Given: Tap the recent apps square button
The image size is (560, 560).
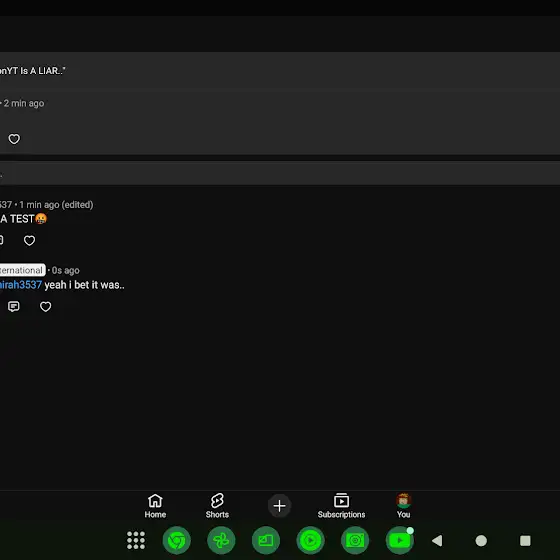Looking at the screenshot, I should (525, 540).
